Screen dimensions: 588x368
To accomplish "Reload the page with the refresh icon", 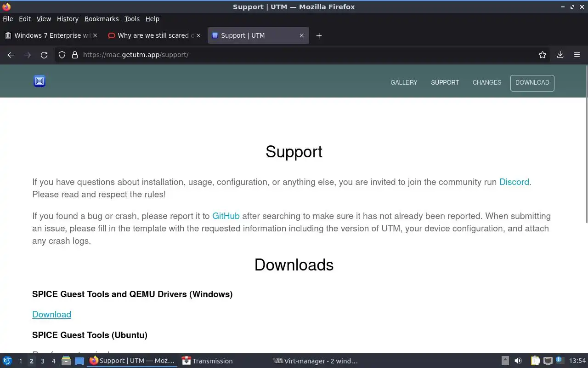I will [x=44, y=55].
